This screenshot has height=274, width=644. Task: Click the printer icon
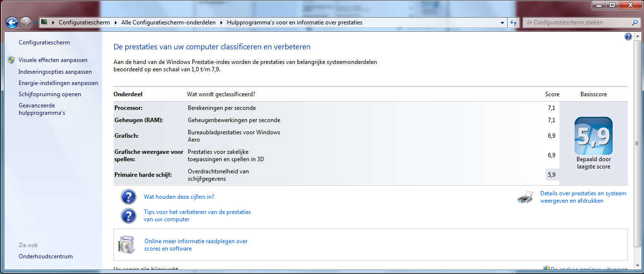[525, 197]
